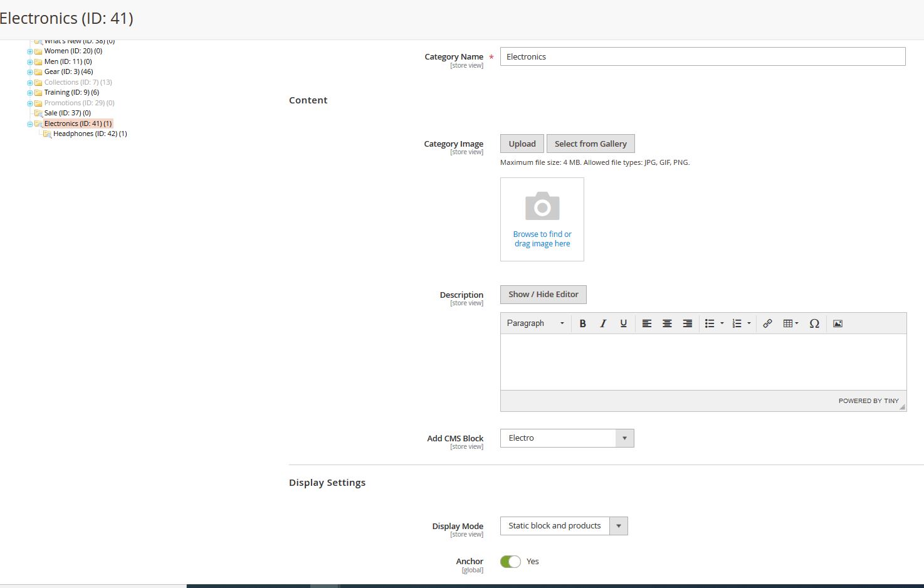Click the Upload button for Category Image
The height and width of the screenshot is (588, 924).
[521, 143]
